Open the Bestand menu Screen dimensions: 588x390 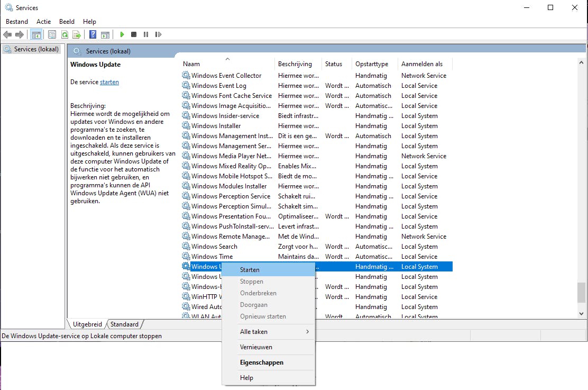(x=17, y=22)
